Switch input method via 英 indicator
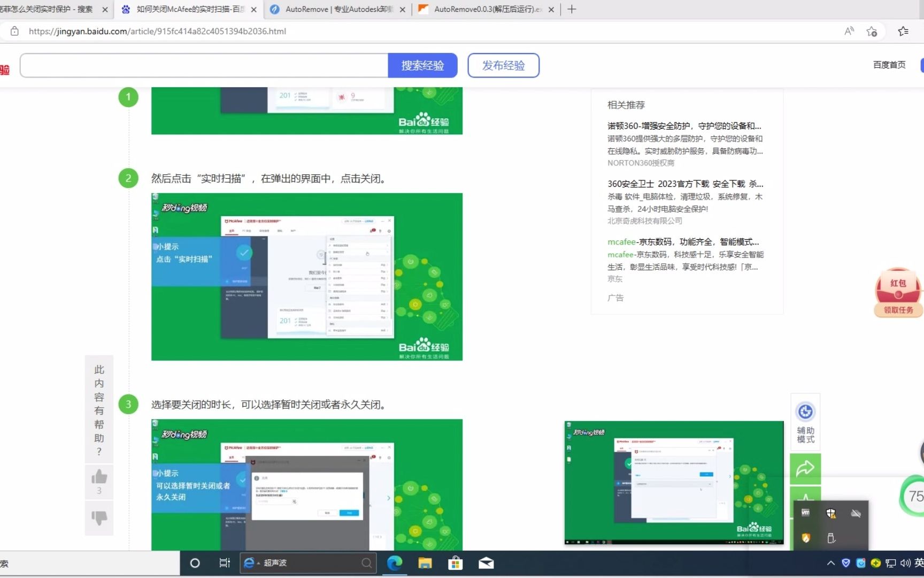924x578 pixels. (x=919, y=562)
